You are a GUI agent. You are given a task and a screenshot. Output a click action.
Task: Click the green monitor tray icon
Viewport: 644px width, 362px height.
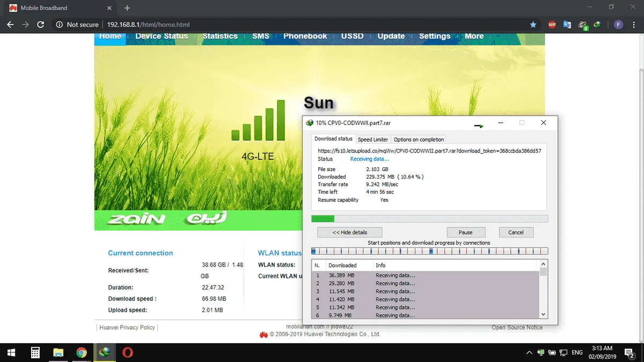click(541, 353)
